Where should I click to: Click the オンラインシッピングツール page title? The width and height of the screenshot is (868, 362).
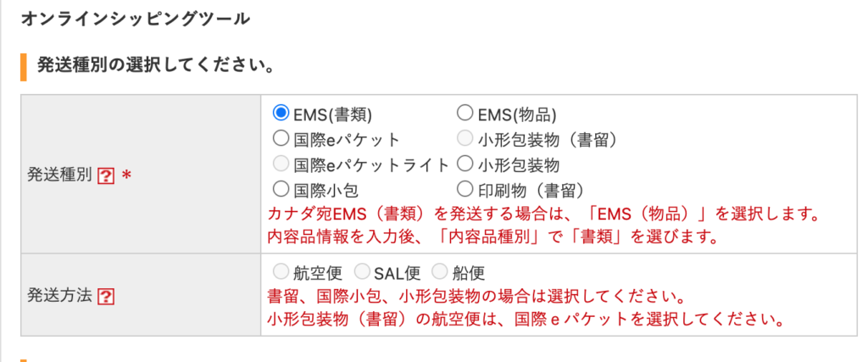point(136,19)
